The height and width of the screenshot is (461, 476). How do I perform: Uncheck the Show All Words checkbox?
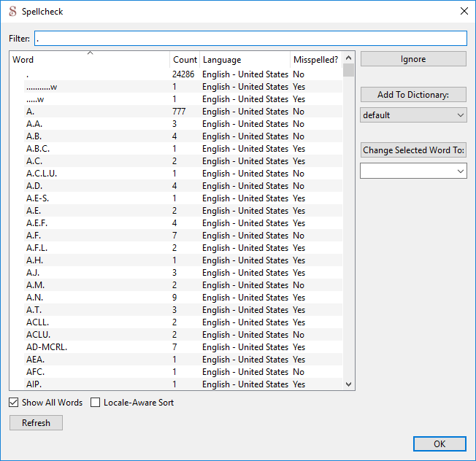14,403
